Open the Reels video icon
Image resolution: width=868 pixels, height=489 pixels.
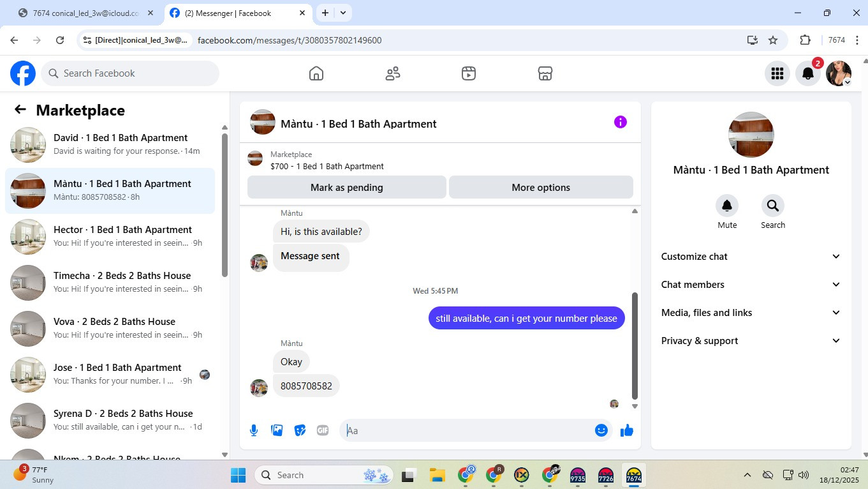pyautogui.click(x=469, y=73)
